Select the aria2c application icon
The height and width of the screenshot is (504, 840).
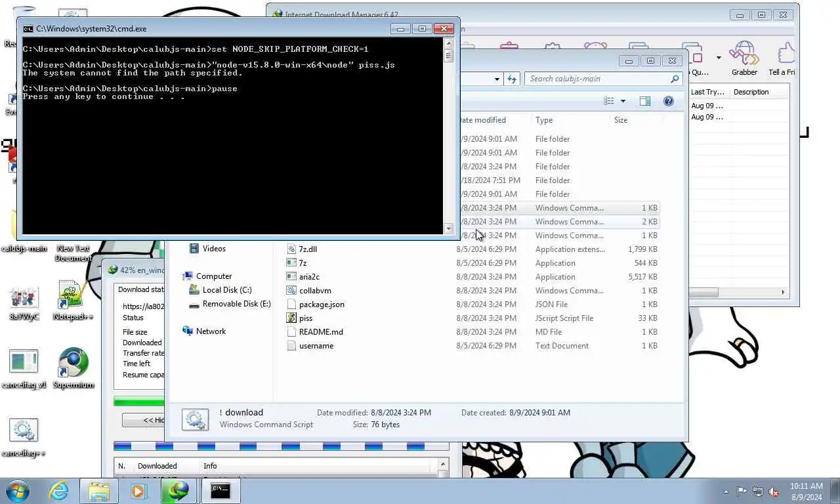pyautogui.click(x=292, y=277)
